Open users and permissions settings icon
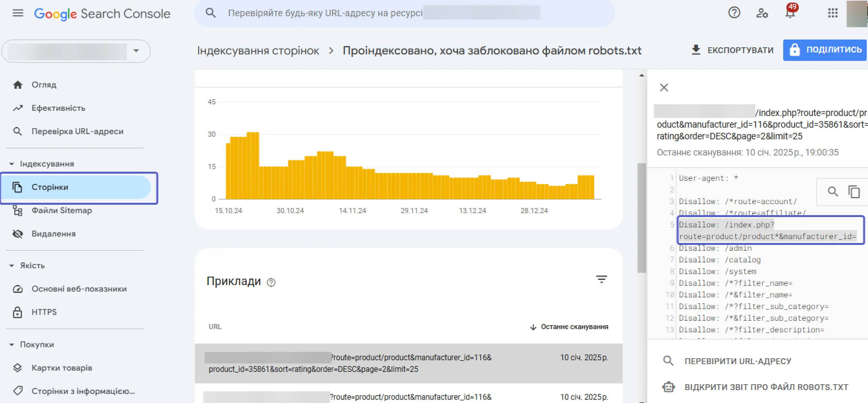 click(x=762, y=13)
